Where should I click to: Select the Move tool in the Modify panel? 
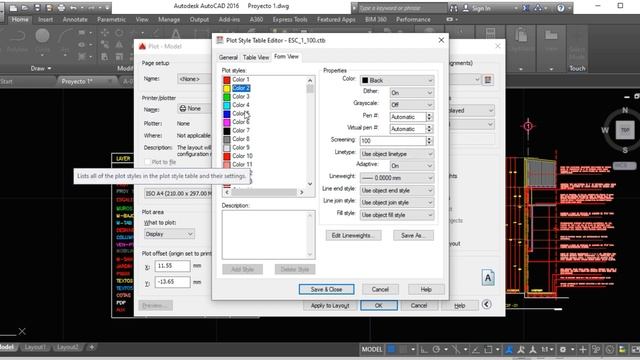coord(104,33)
